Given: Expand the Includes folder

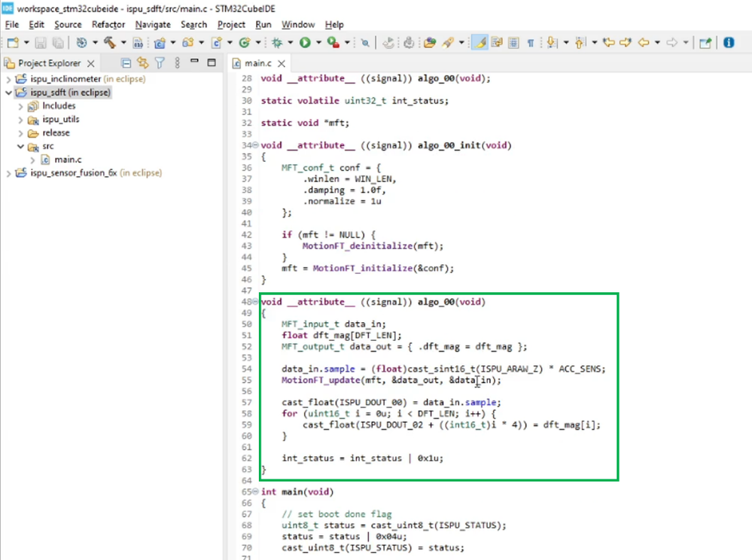Looking at the screenshot, I should [x=20, y=106].
